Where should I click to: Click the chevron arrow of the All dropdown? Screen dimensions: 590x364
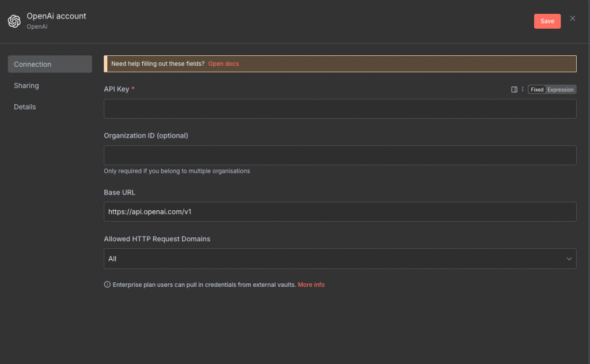click(569, 259)
